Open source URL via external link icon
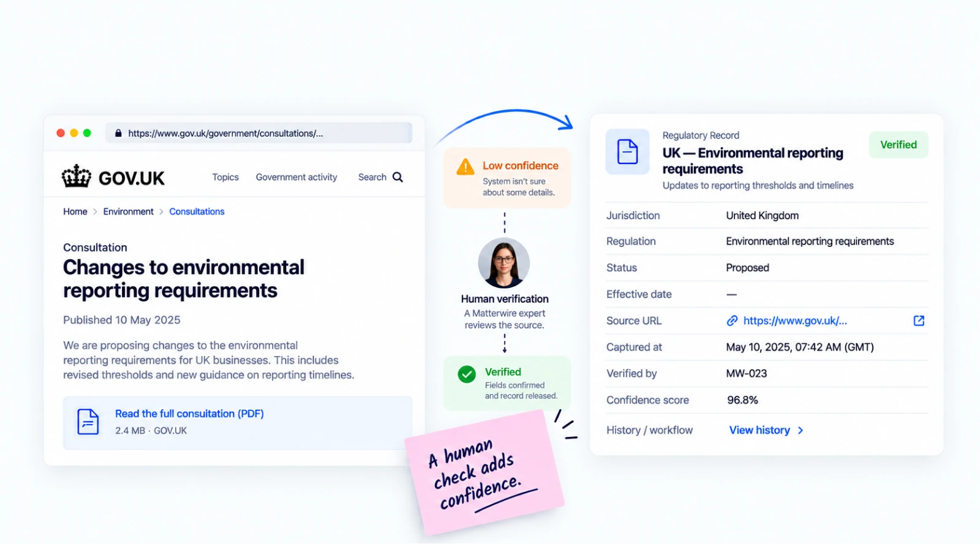 919,320
